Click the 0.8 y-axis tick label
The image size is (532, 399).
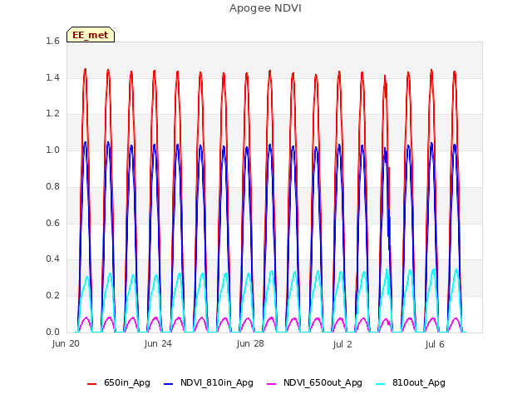[52, 186]
